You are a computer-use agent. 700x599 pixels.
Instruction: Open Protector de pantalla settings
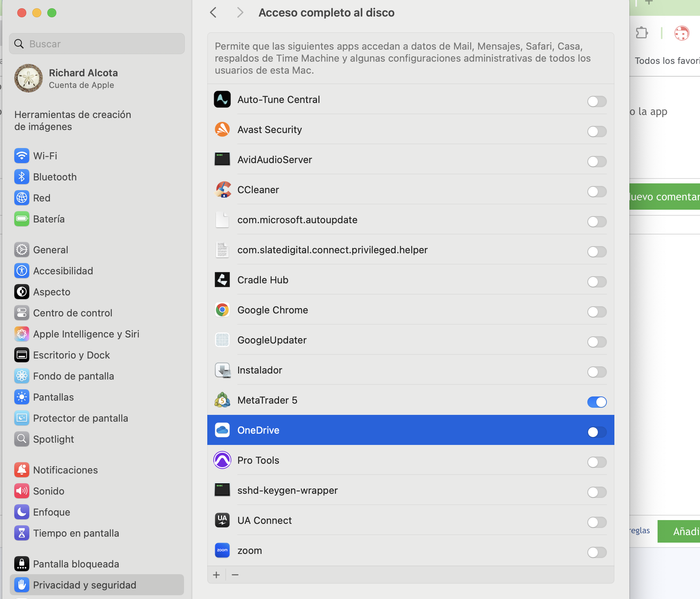click(97, 418)
